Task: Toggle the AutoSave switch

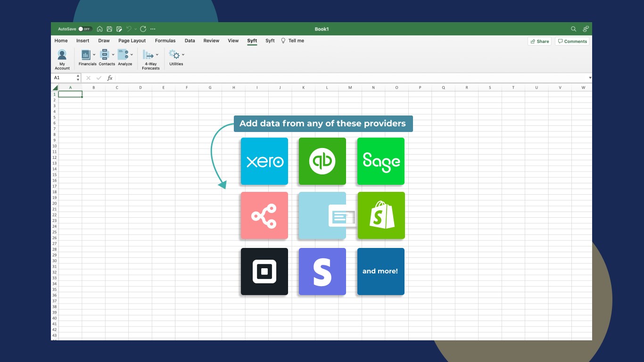Action: (85, 29)
